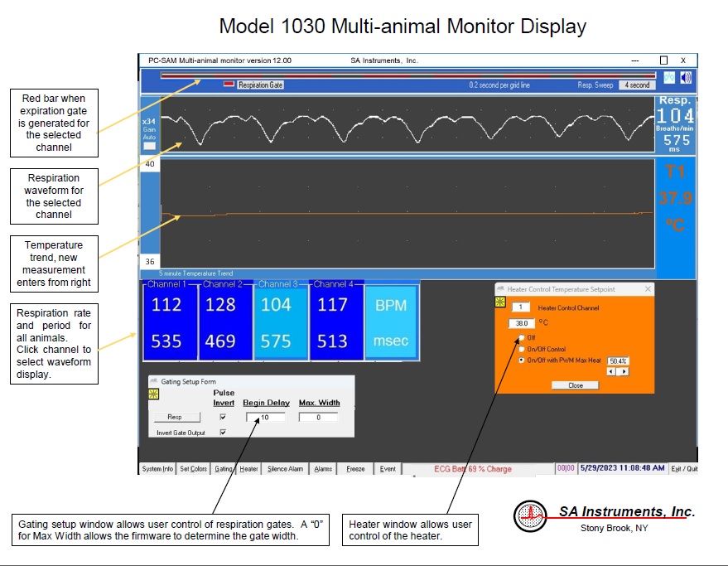Open the Heater menu button
Viewport: 728px width, 566px height.
click(x=248, y=469)
